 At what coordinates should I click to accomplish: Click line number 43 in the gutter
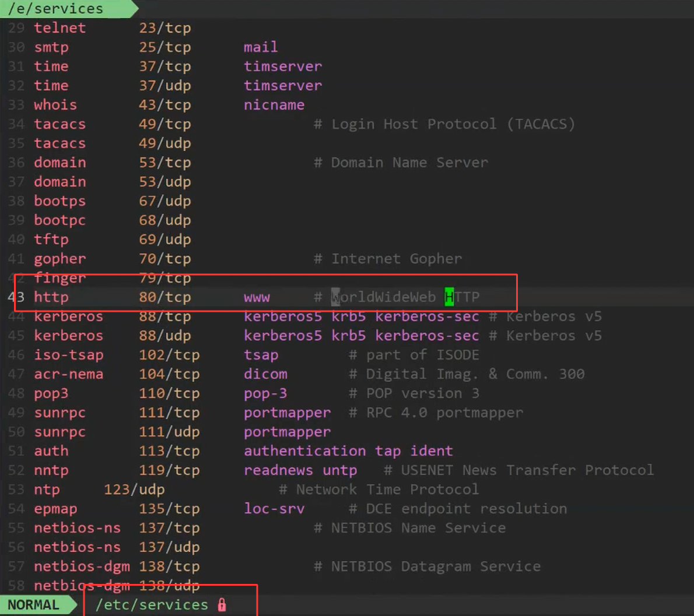[16, 297]
